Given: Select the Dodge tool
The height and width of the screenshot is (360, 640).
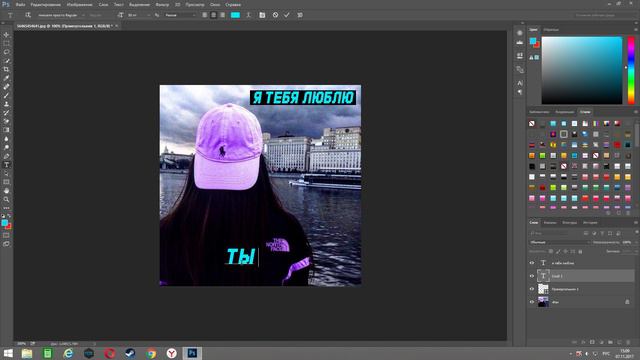Looking at the screenshot, I should click(x=6, y=147).
